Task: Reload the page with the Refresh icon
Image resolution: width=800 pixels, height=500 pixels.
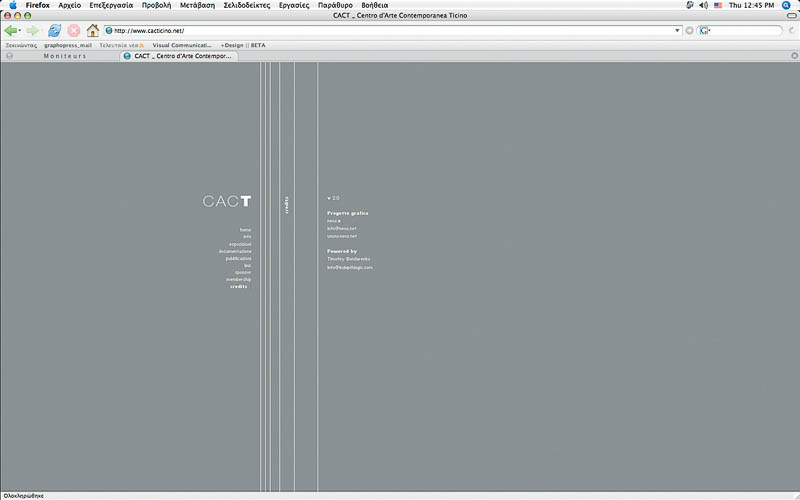Action: 54,31
